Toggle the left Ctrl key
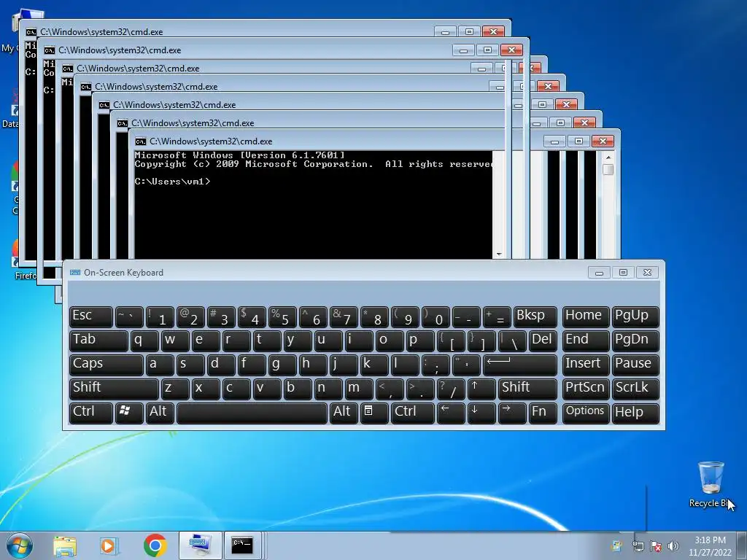 91,413
